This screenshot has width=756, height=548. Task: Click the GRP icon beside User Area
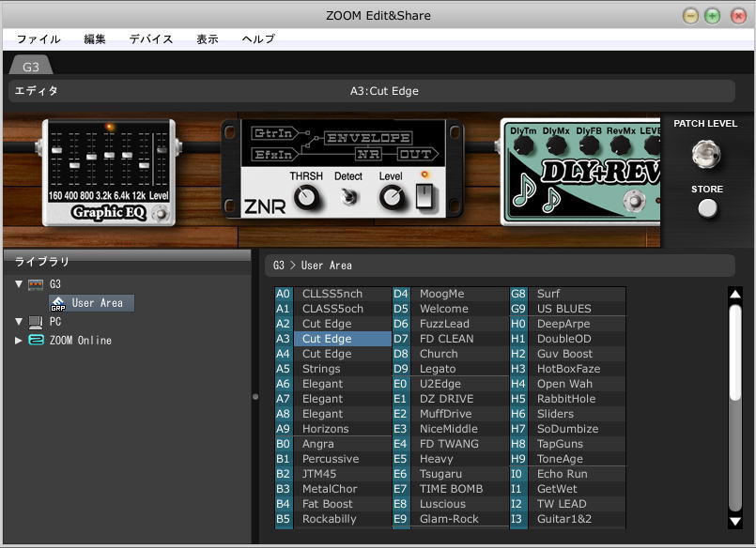pos(58,303)
